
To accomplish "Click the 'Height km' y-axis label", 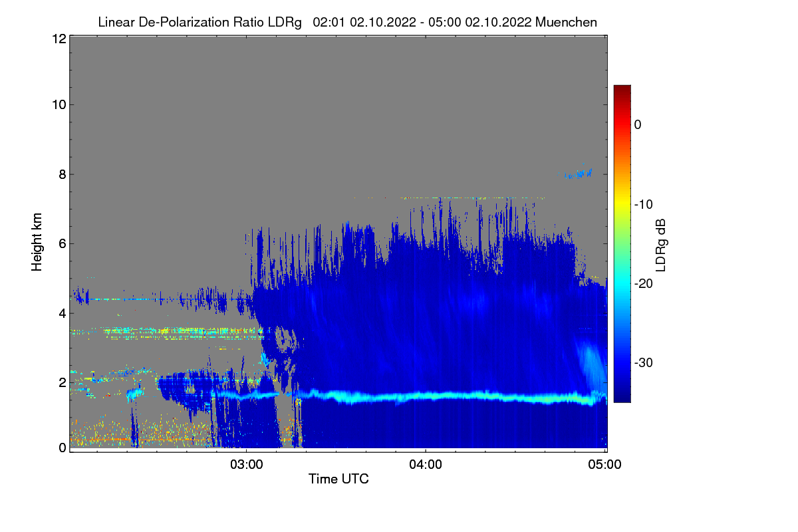I will [x=37, y=243].
